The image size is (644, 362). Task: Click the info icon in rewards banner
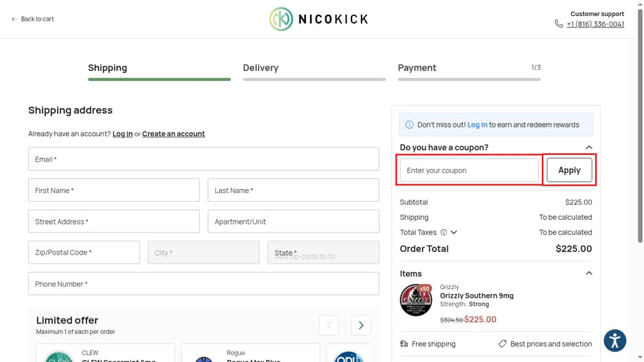click(x=409, y=125)
